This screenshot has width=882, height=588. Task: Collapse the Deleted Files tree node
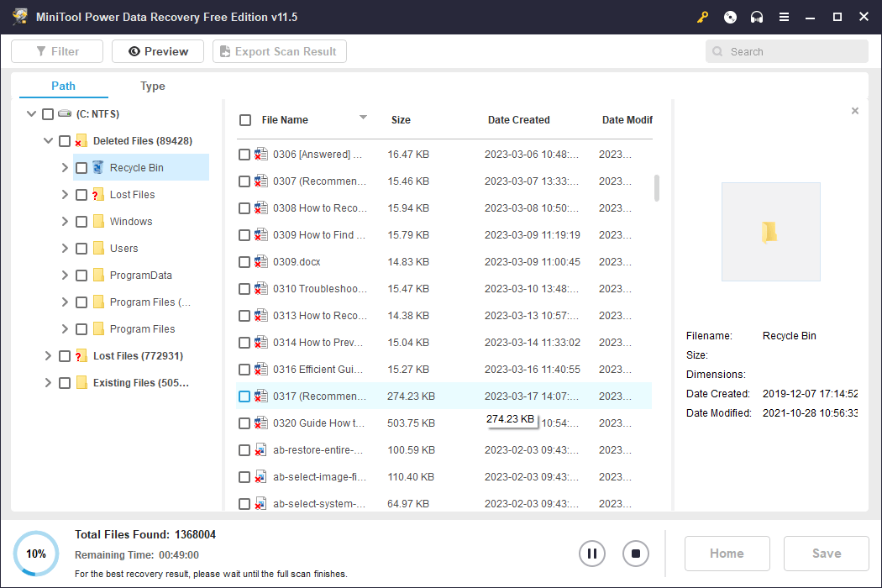click(48, 141)
